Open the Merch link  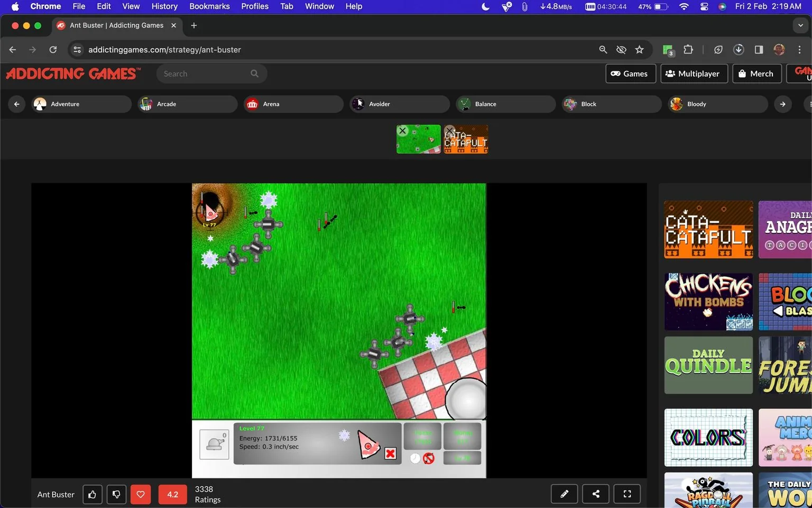(756, 74)
